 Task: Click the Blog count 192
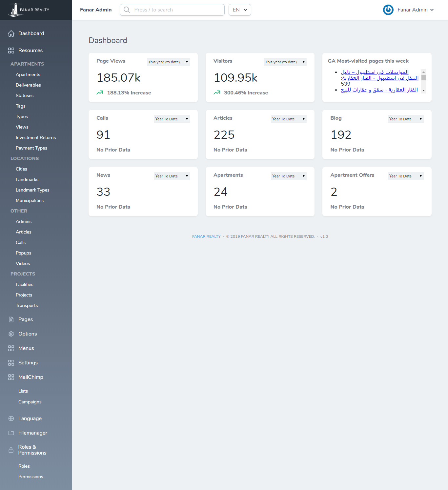(341, 135)
